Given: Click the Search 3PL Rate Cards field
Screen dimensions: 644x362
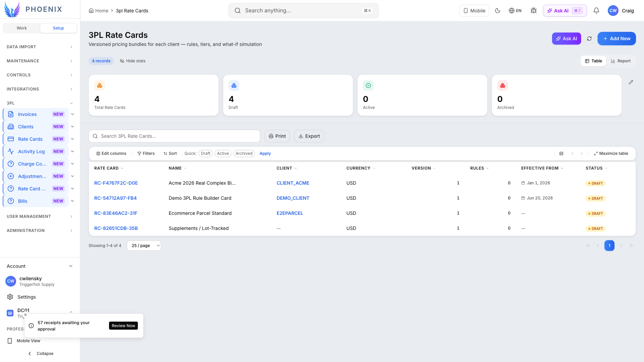Looking at the screenshot, I should [x=174, y=136].
